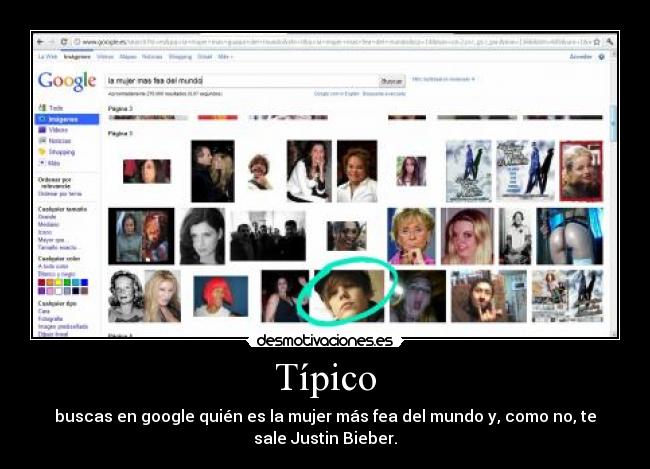Open La Web in top navigation

[x=48, y=57]
